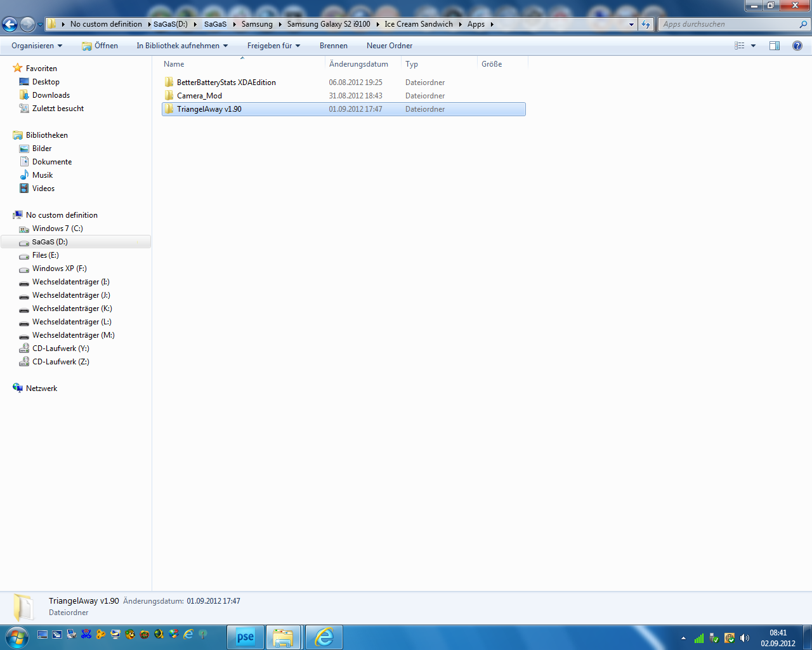Navigate to Samsung in the breadcrumb
The width and height of the screenshot is (812, 650).
click(x=257, y=24)
